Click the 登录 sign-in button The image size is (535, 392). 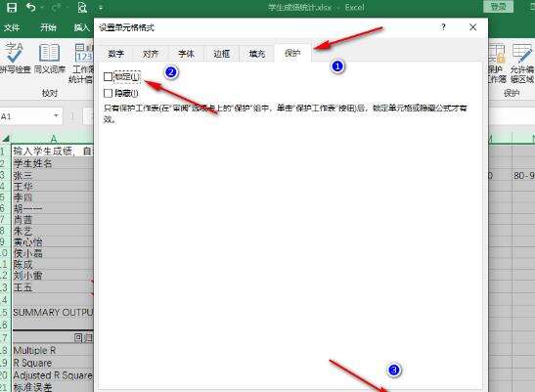(499, 7)
